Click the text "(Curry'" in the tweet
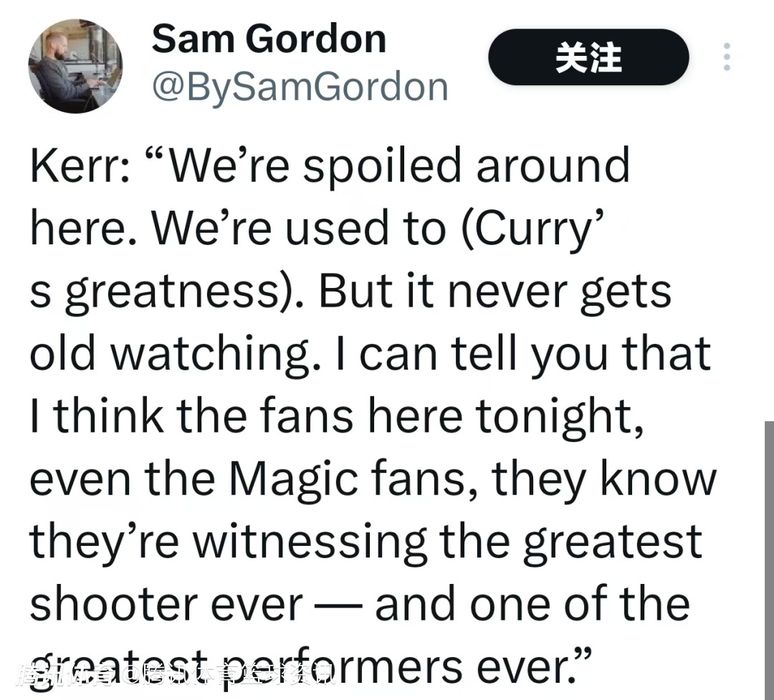 click(530, 229)
